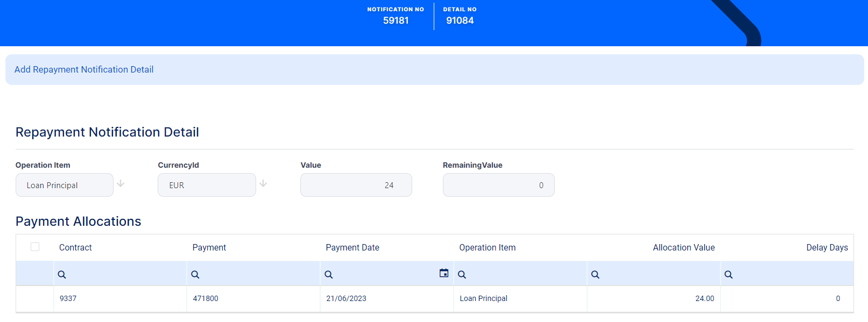Click the Payment Date search icon
Screen dimensions: 868x322
point(329,275)
